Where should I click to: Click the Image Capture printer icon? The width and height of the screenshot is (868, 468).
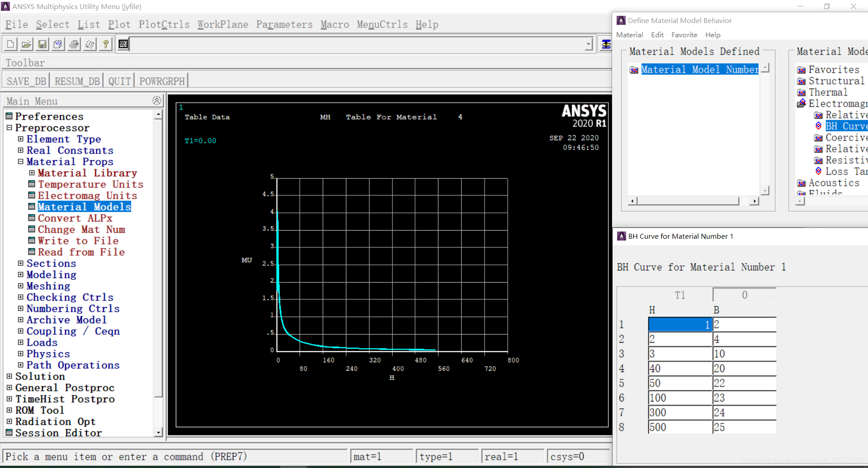click(74, 44)
